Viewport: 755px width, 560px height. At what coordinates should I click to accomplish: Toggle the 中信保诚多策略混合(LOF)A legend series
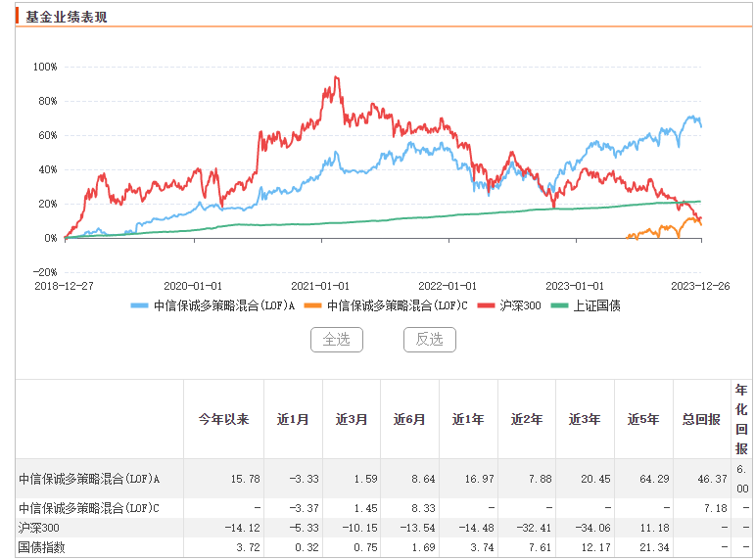pos(212,305)
